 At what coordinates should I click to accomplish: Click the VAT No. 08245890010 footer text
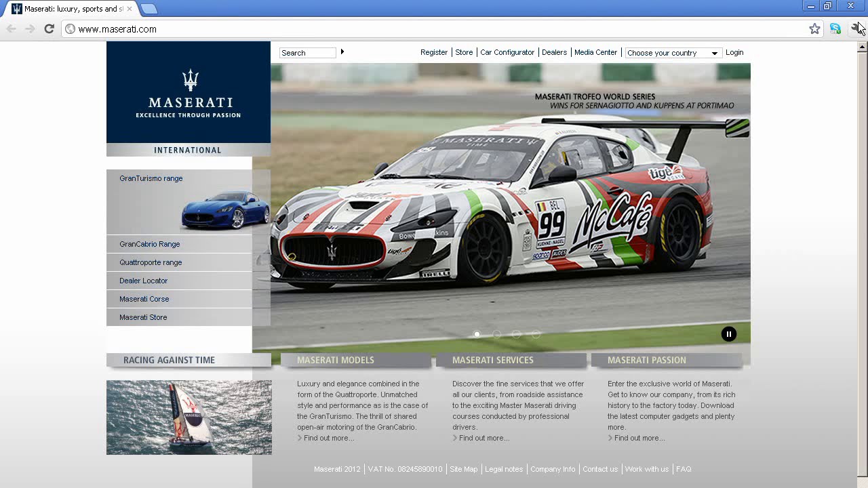tap(405, 469)
